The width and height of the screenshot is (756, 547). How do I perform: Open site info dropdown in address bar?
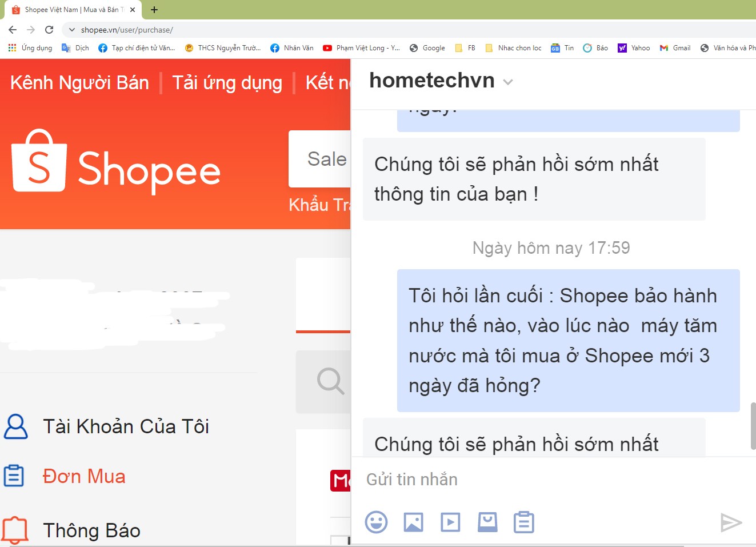click(72, 30)
